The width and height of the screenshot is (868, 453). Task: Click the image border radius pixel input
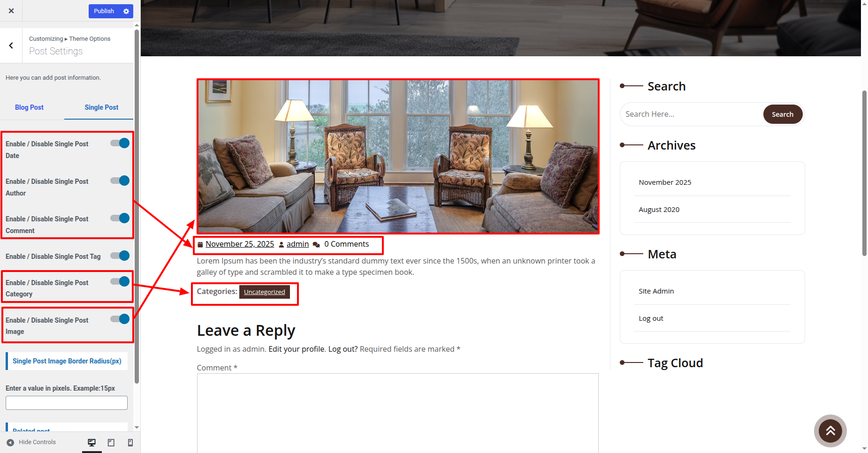(x=67, y=403)
